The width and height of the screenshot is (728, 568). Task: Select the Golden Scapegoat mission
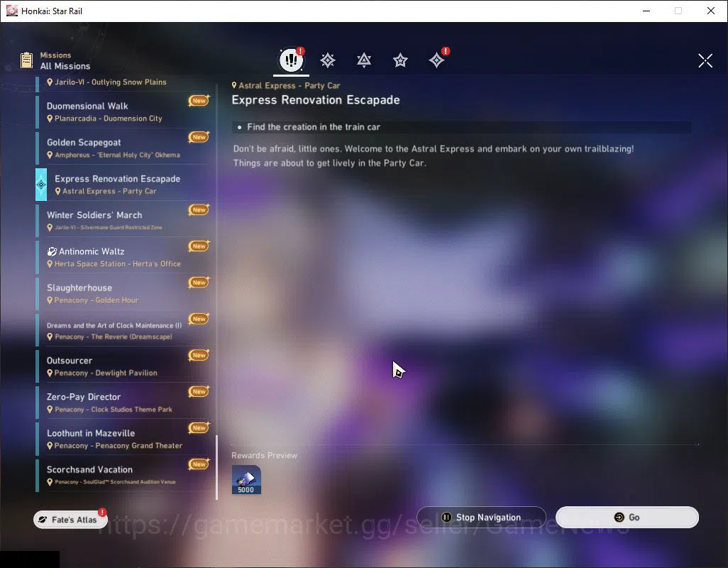tap(123, 148)
